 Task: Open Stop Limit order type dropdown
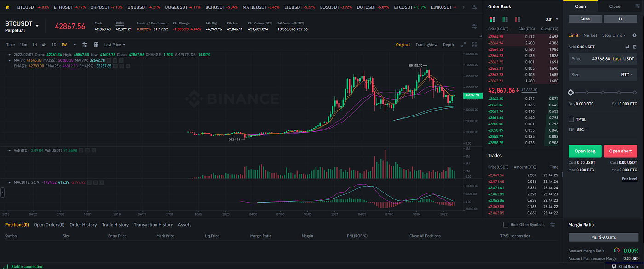click(x=614, y=35)
